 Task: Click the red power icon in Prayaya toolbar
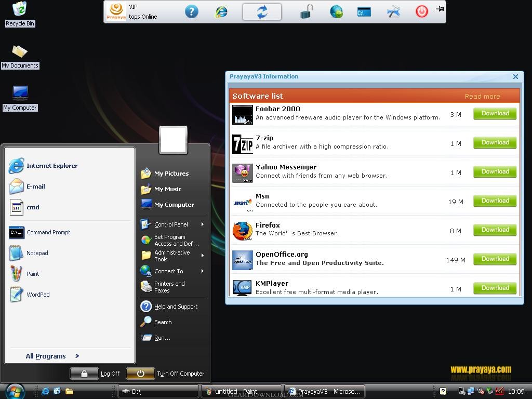pyautogui.click(x=422, y=12)
